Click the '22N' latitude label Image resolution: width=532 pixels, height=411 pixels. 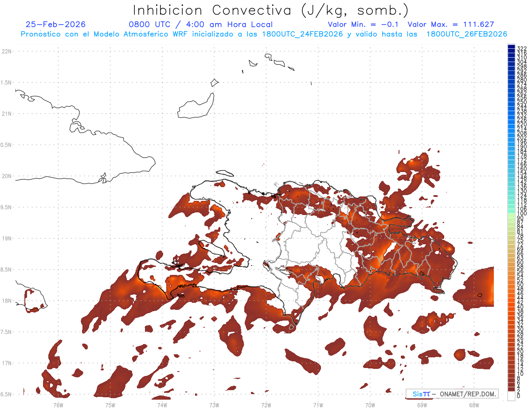7,51
